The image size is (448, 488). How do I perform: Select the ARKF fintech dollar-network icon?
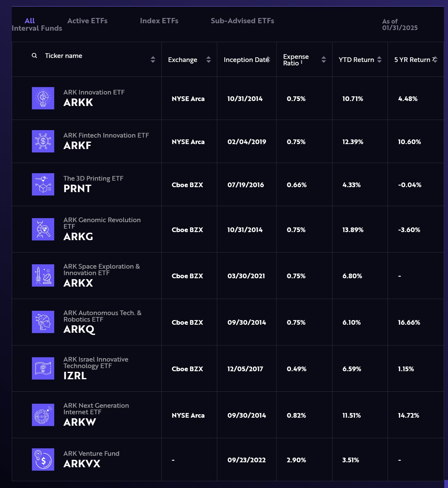click(43, 142)
